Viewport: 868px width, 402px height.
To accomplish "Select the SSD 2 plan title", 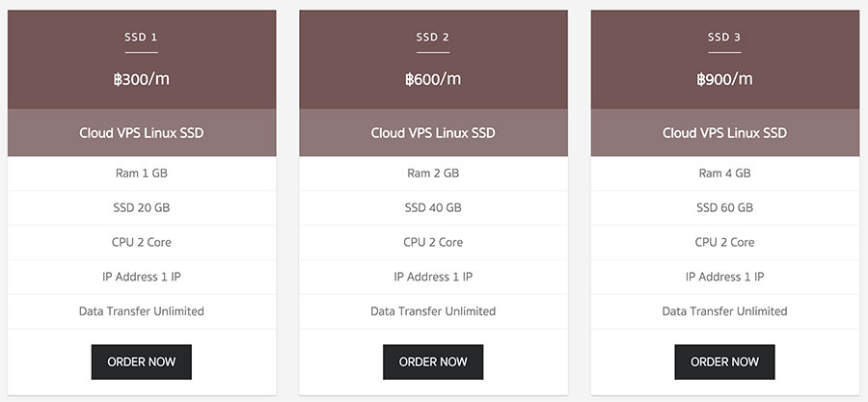I will [433, 38].
